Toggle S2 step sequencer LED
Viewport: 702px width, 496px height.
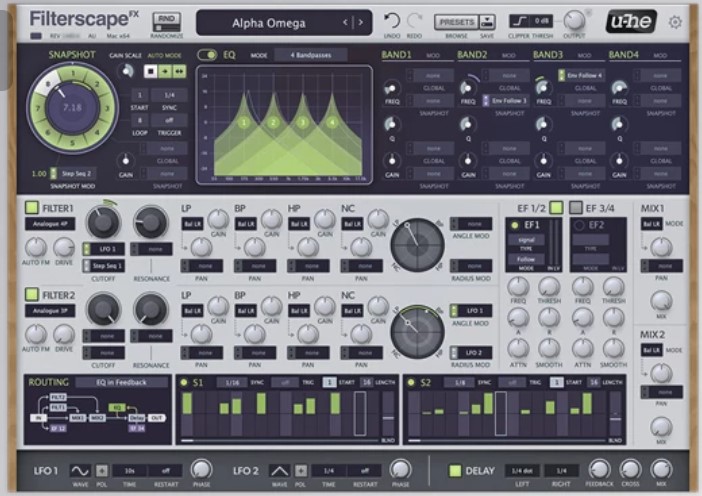[411, 382]
